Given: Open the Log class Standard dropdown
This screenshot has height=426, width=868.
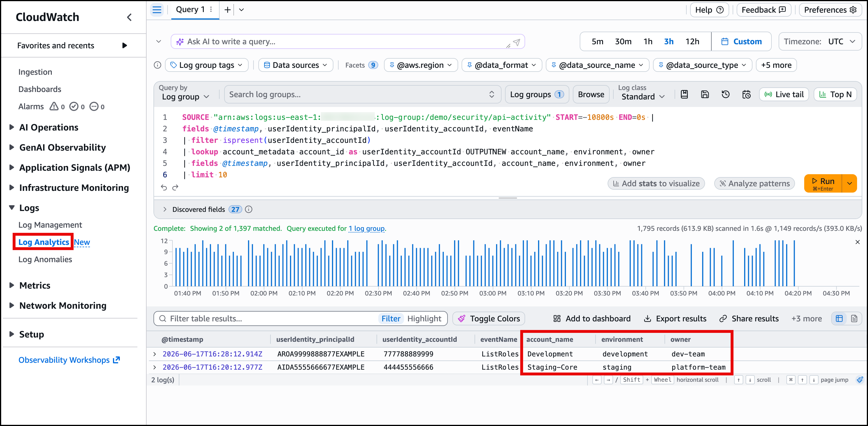Looking at the screenshot, I should pos(643,97).
